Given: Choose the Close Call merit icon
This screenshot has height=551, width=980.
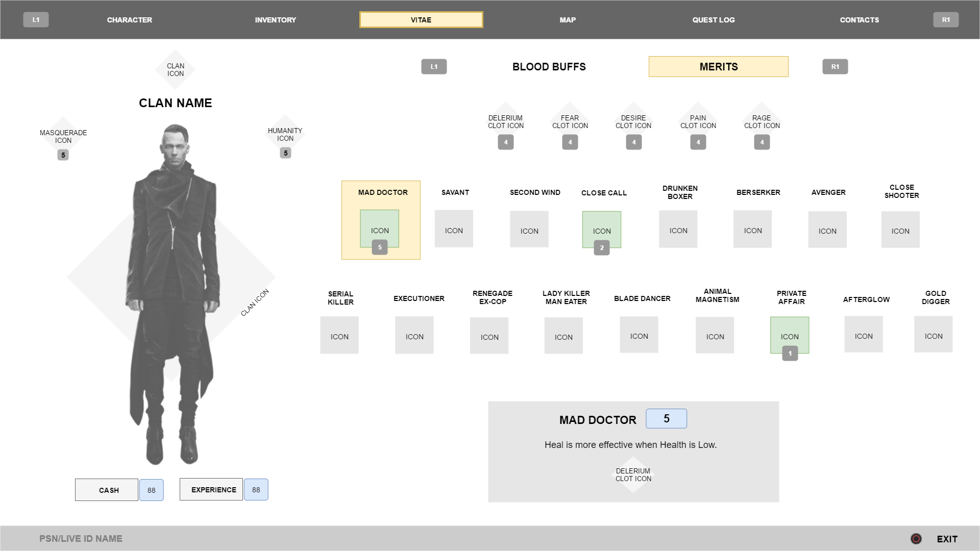Looking at the screenshot, I should pyautogui.click(x=602, y=230).
